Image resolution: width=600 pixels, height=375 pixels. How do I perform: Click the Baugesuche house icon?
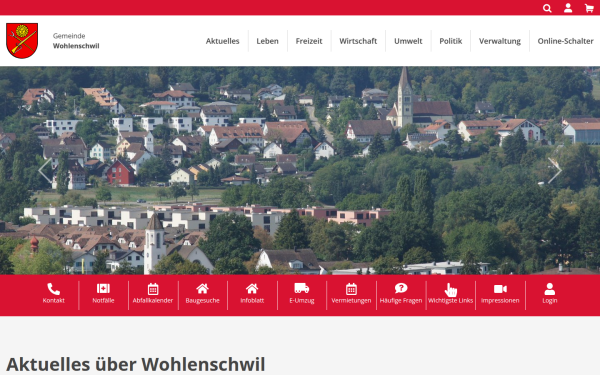tap(202, 289)
